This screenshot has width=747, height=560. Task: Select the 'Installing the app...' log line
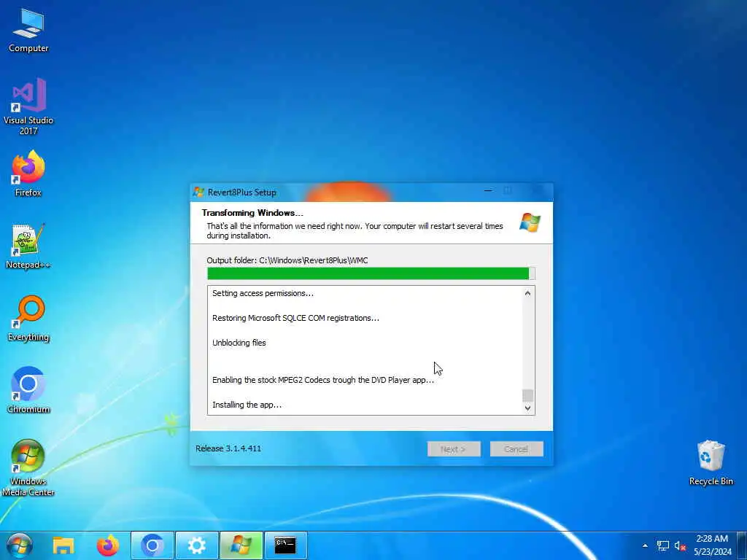click(247, 405)
